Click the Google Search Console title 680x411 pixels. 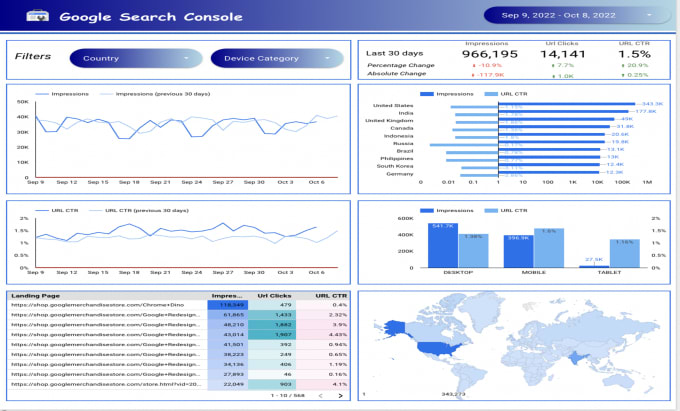(x=151, y=17)
